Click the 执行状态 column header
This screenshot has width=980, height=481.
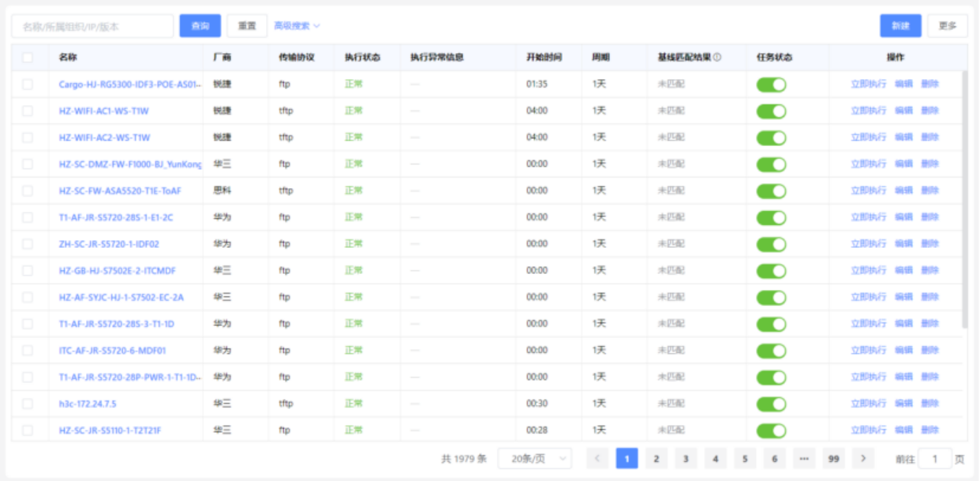(x=362, y=58)
